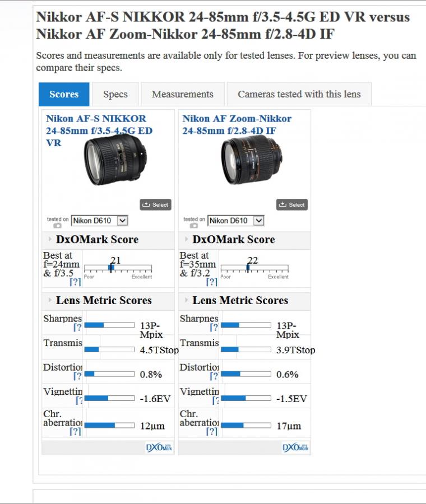This screenshot has height=504, width=426.
Task: Open Chr. aberration help [?] for AF Zoom-Nikkor
Action: coord(212,432)
